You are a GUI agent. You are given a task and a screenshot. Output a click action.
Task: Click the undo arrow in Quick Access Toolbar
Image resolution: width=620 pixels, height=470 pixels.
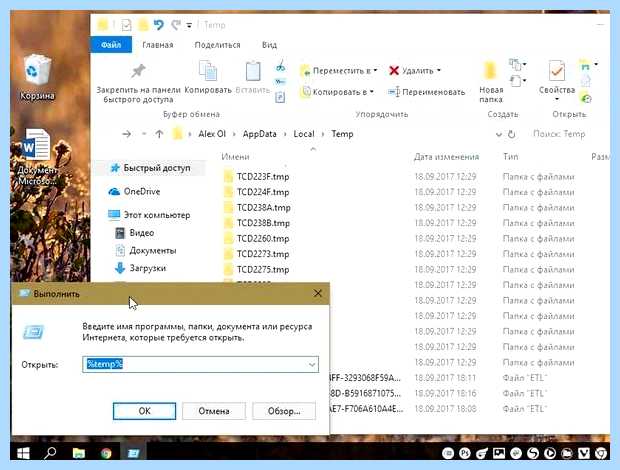(x=159, y=25)
